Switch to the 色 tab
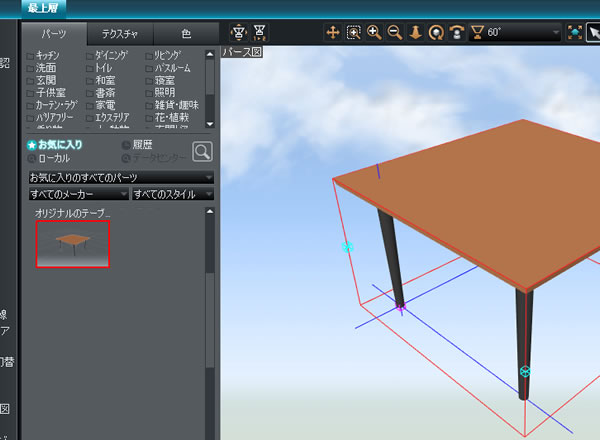The width and height of the screenshot is (600, 440). (x=185, y=34)
